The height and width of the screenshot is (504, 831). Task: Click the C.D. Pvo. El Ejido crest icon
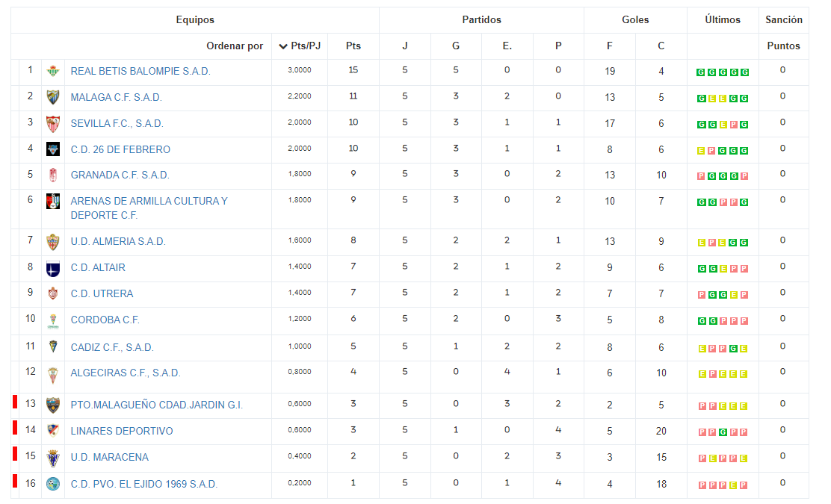[53, 484]
